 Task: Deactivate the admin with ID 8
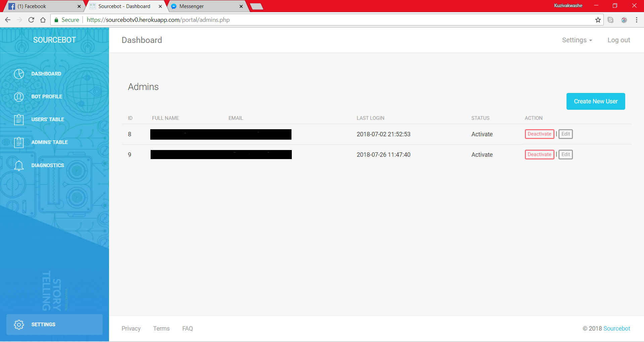[x=539, y=134]
